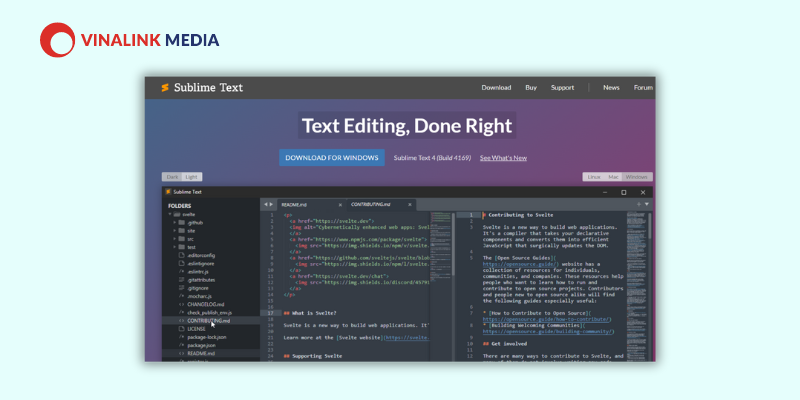The height and width of the screenshot is (400, 800).
Task: Open the tab list dropdown arrow
Action: [x=647, y=204]
